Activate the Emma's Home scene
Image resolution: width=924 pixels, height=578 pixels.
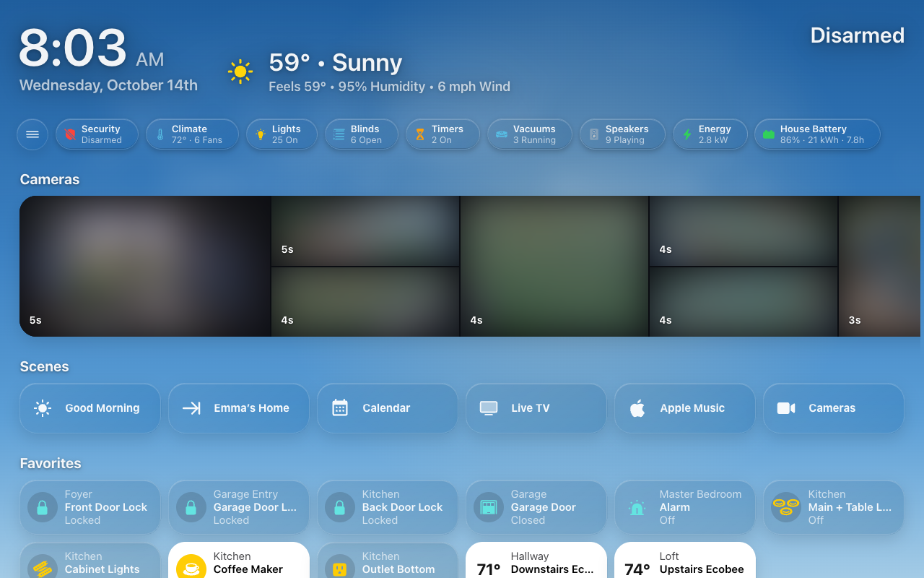click(x=239, y=408)
